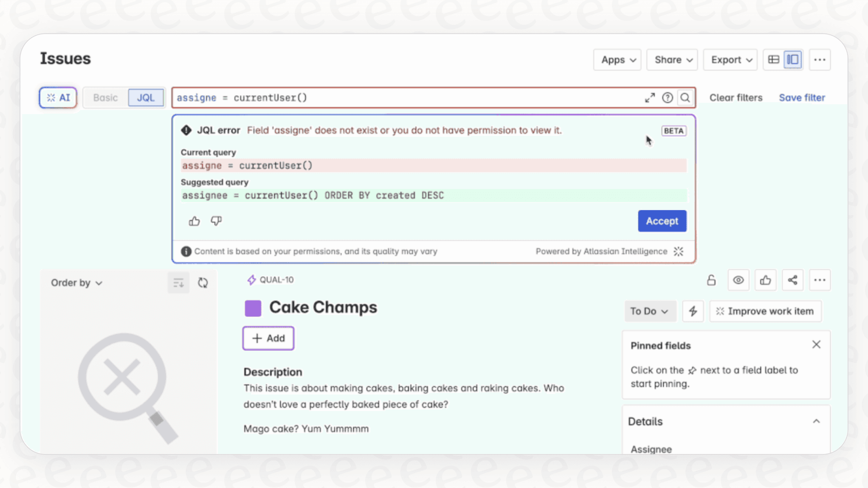Open JQL syntax help
This screenshot has width=868, height=488.
pyautogui.click(x=668, y=98)
